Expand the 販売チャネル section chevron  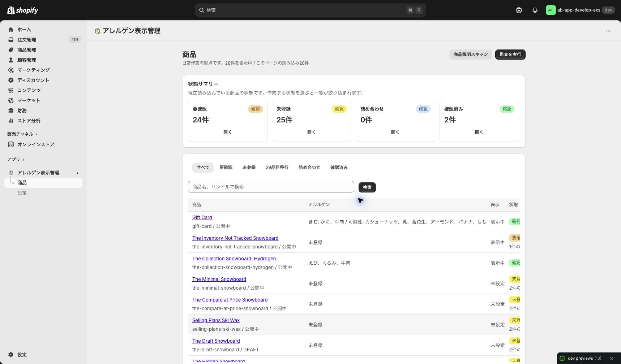(x=37, y=134)
